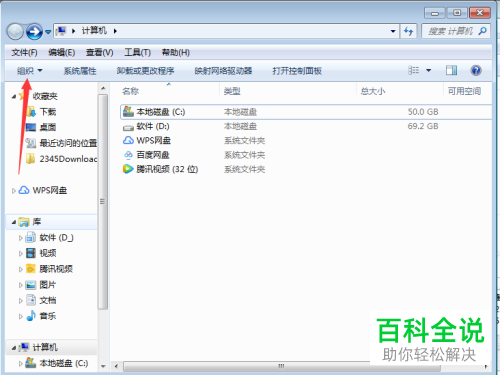Image resolution: width=500 pixels, height=375 pixels.
Task: Open 2345Download folder in favorites
Action: coord(68,159)
